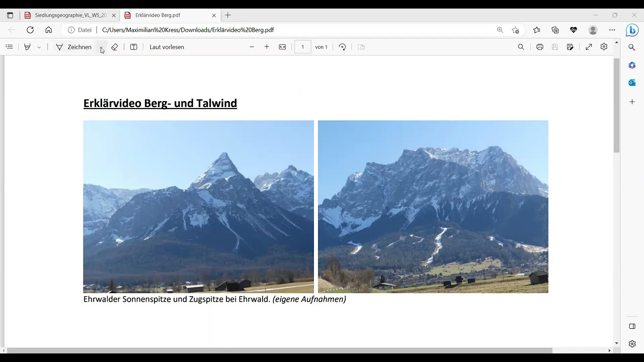
Task: Click caption text eigene Aufnahmen
Action: click(309, 299)
